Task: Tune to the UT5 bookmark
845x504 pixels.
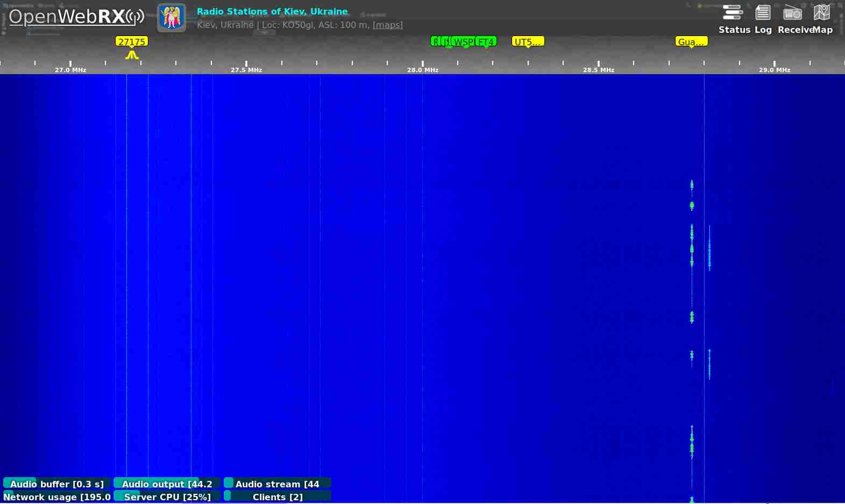Action: pyautogui.click(x=528, y=41)
